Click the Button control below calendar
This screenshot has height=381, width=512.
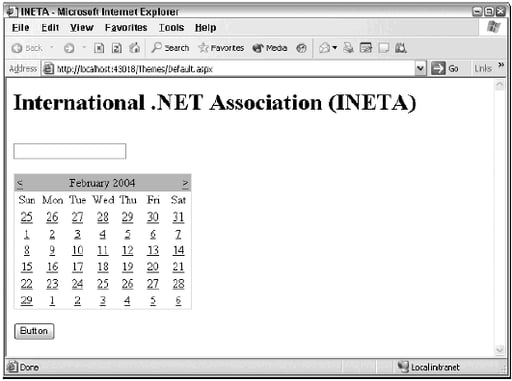click(34, 331)
